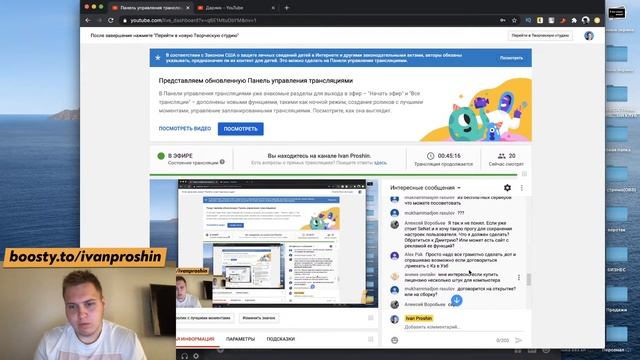Open three-dot menu on license question message

519,278
